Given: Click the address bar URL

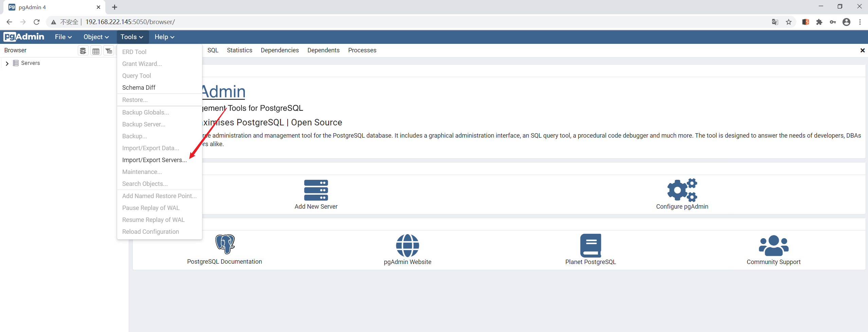Looking at the screenshot, I should click(130, 22).
